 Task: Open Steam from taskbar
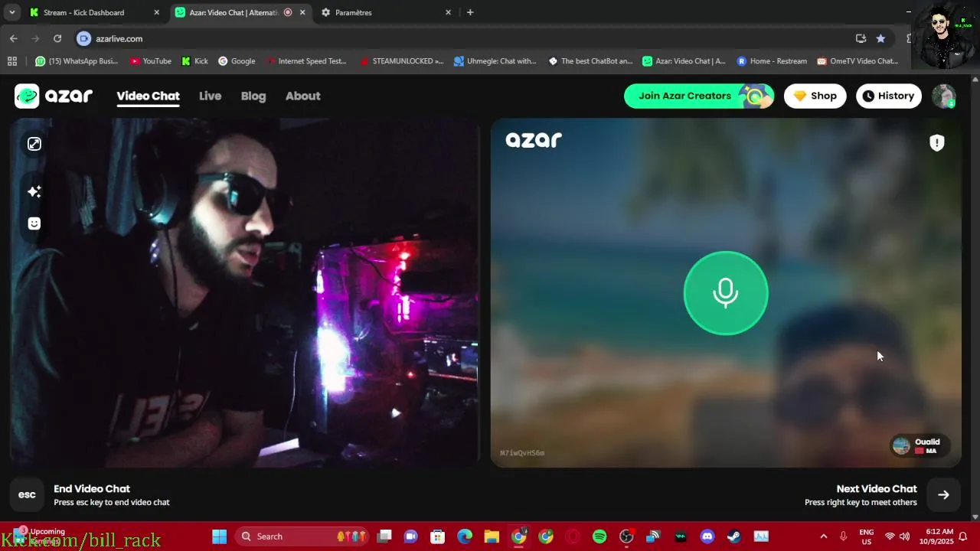click(733, 536)
